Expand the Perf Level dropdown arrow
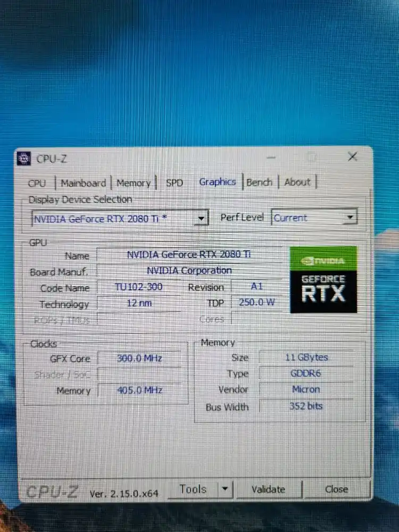399x532 pixels. 350,217
